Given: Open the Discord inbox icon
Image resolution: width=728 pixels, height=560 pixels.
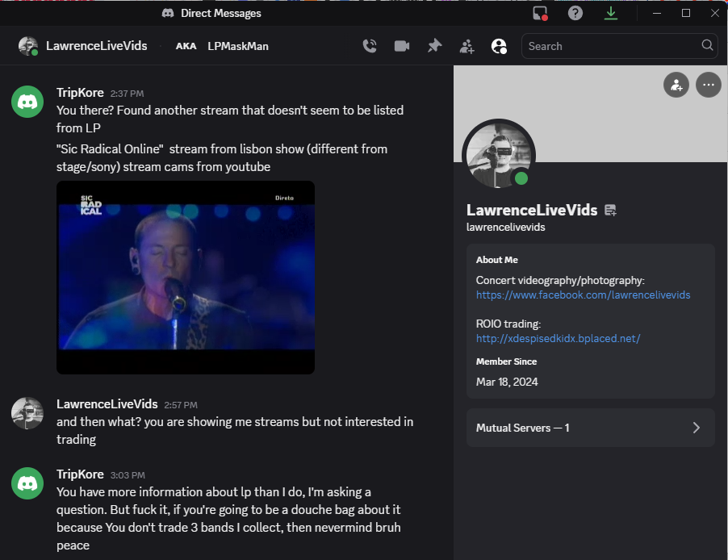Looking at the screenshot, I should coord(540,13).
